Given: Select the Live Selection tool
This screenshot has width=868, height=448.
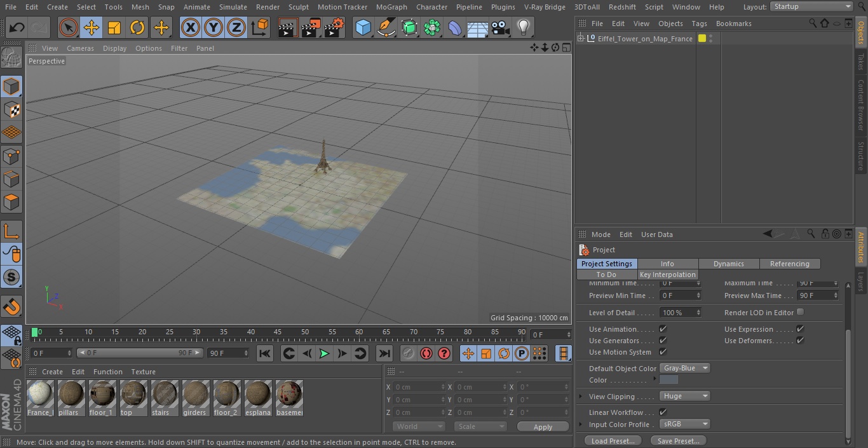Looking at the screenshot, I should [68, 28].
